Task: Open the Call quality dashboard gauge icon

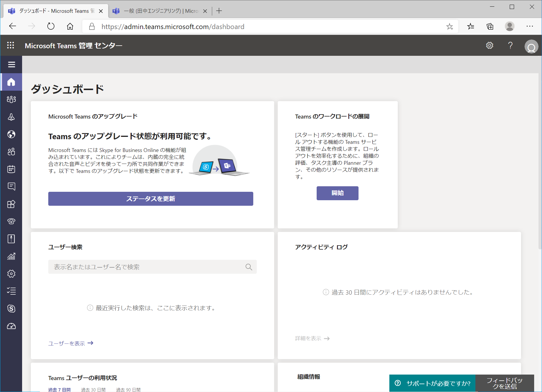Action: (11, 326)
